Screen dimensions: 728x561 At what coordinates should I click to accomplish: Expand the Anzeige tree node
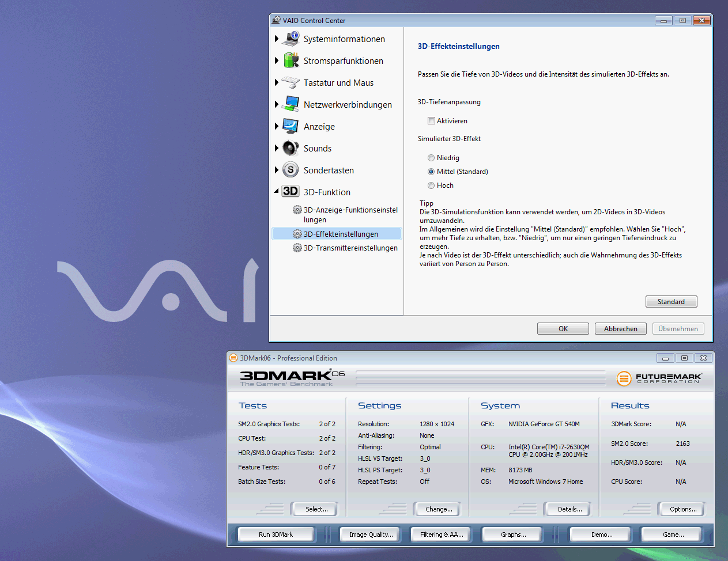tap(277, 126)
